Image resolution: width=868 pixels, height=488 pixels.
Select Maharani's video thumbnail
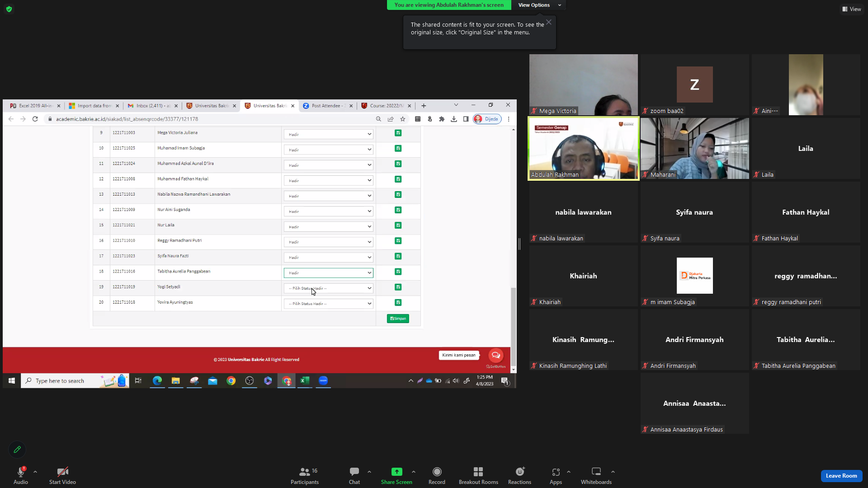point(695,148)
